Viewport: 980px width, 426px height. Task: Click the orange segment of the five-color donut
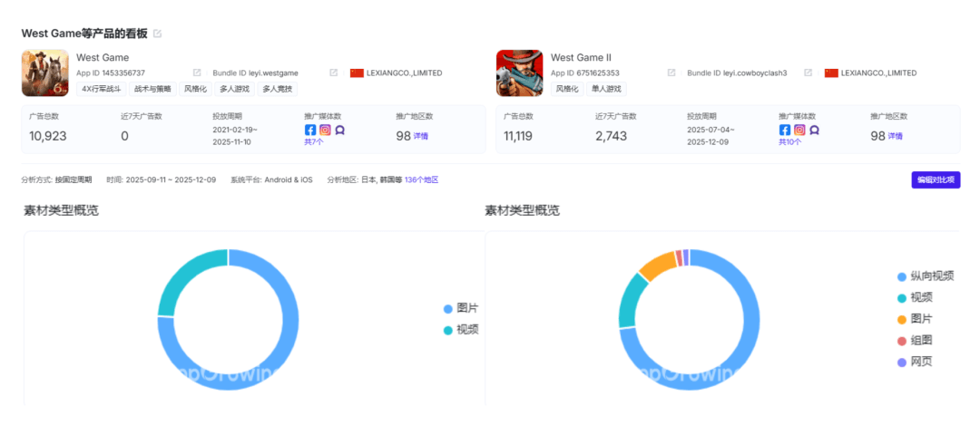[x=657, y=265]
